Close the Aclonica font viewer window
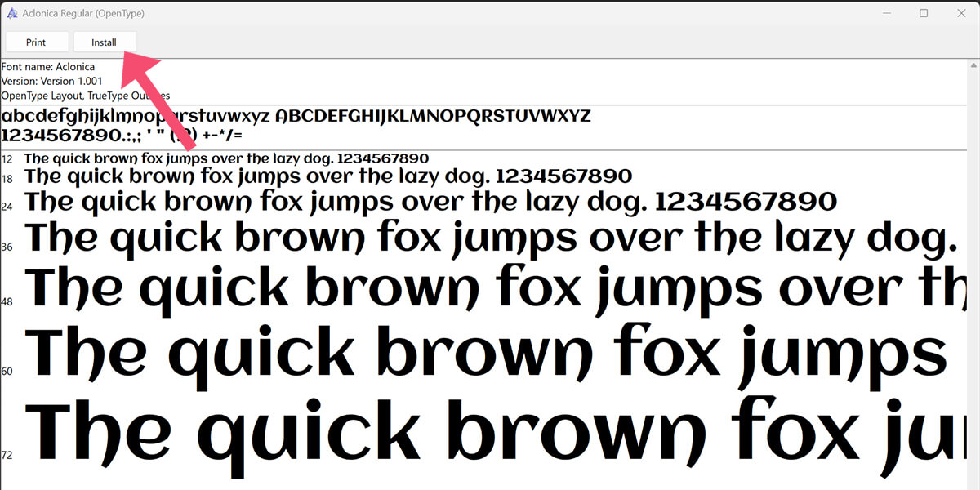This screenshot has width=980, height=490. (961, 13)
